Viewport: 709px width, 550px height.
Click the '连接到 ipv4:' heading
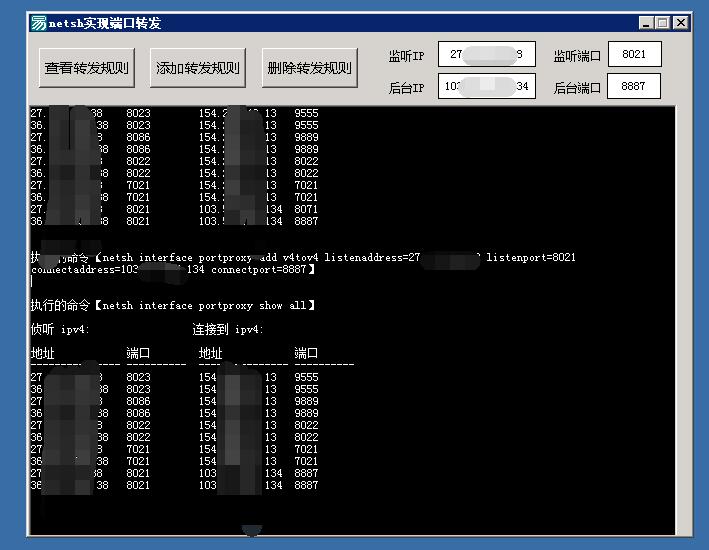[227, 329]
